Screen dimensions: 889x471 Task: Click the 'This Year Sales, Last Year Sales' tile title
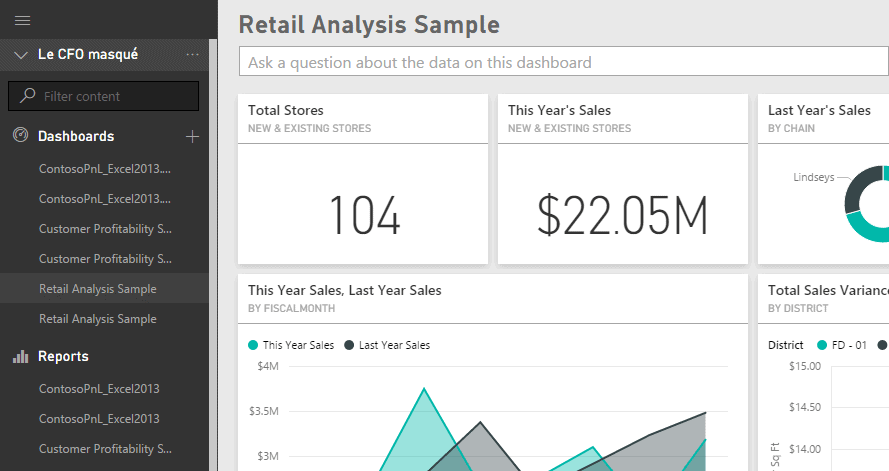pyautogui.click(x=345, y=290)
